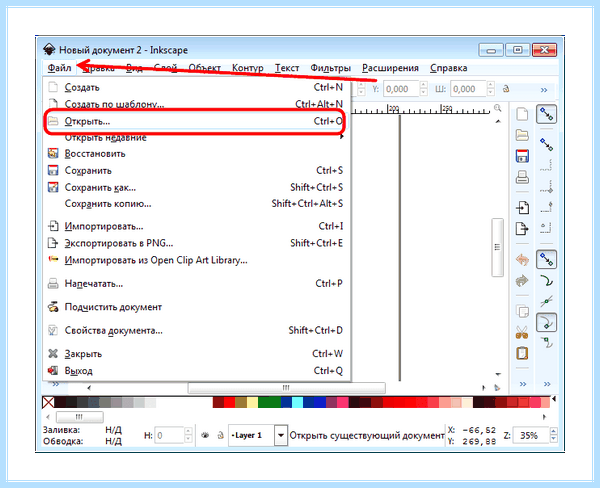600x488 pixels.
Task: Open the Layer 1 dropdown arrow
Action: click(x=280, y=435)
